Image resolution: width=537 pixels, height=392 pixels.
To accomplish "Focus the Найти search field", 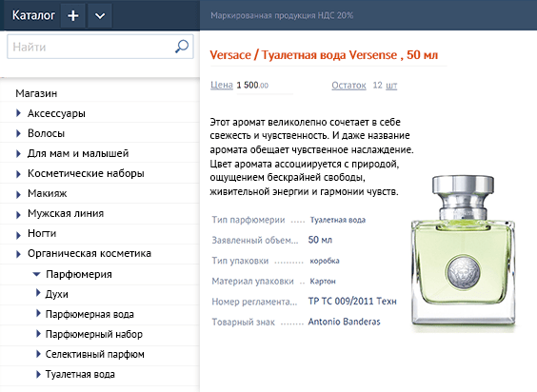I will click(x=100, y=47).
